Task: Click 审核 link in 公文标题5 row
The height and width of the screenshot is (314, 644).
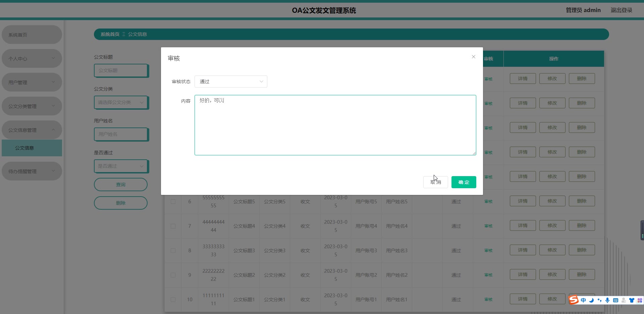Action: [x=488, y=202]
